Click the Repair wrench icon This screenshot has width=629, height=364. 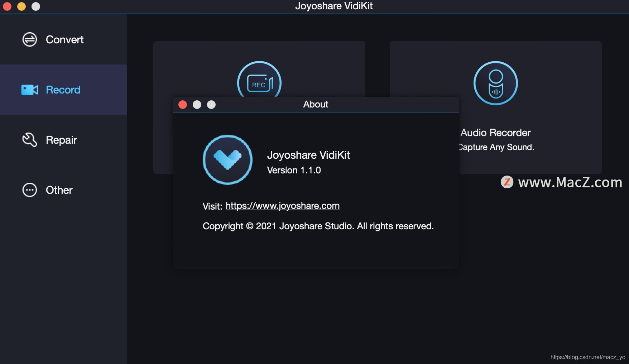point(30,140)
